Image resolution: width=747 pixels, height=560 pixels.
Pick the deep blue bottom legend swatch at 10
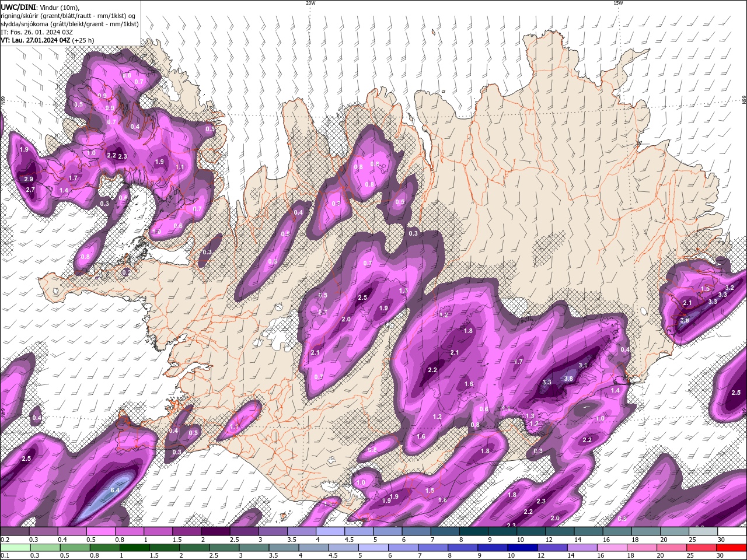522,548
